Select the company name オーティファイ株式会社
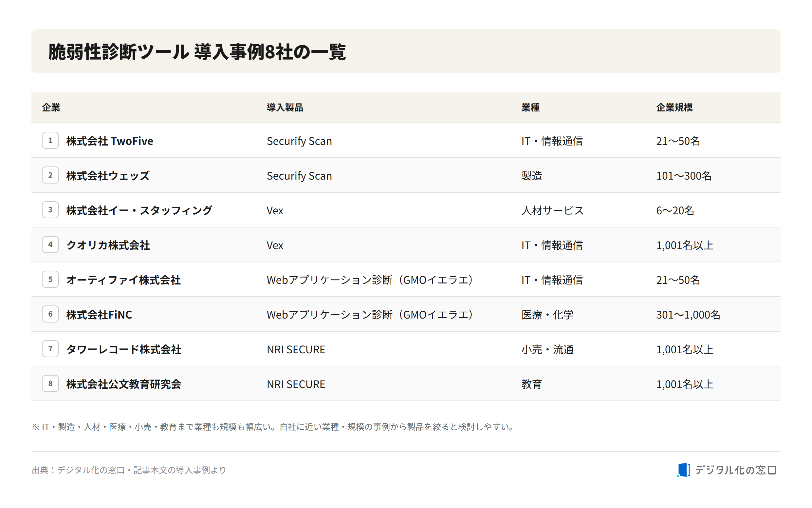 point(123,280)
